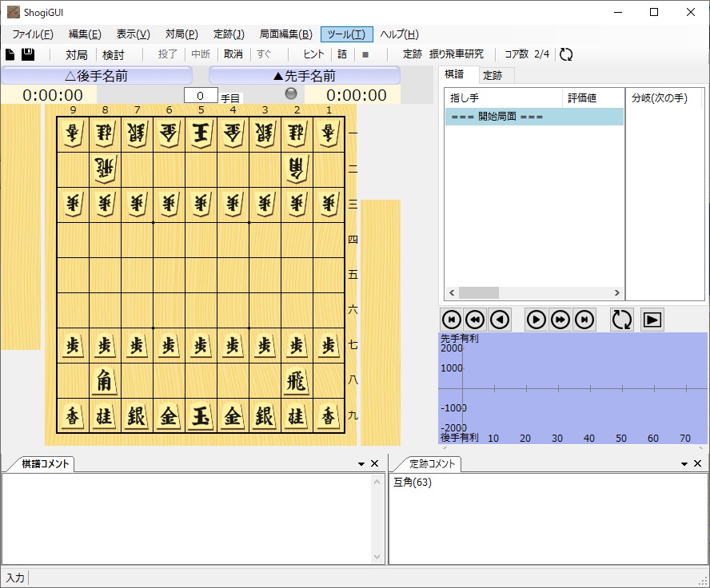This screenshot has width=710, height=588.
Task: Click move list scrollbar right arrow
Action: pyautogui.click(x=616, y=293)
